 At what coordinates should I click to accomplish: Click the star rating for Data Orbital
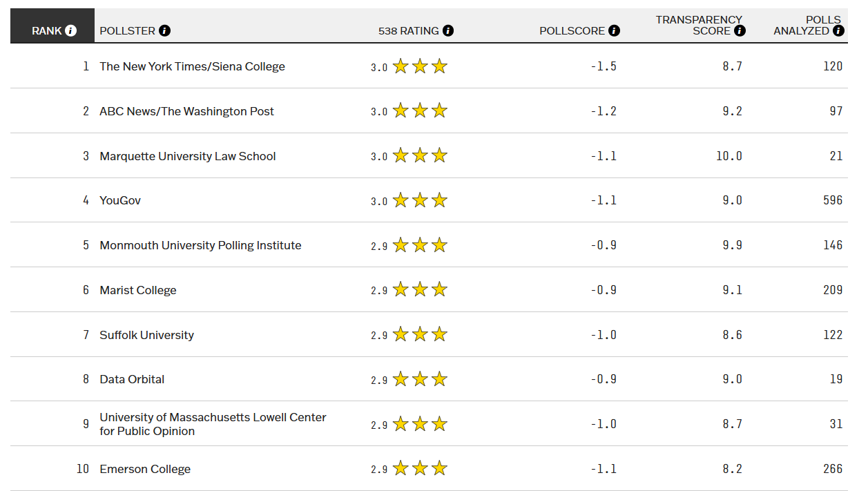tap(420, 379)
